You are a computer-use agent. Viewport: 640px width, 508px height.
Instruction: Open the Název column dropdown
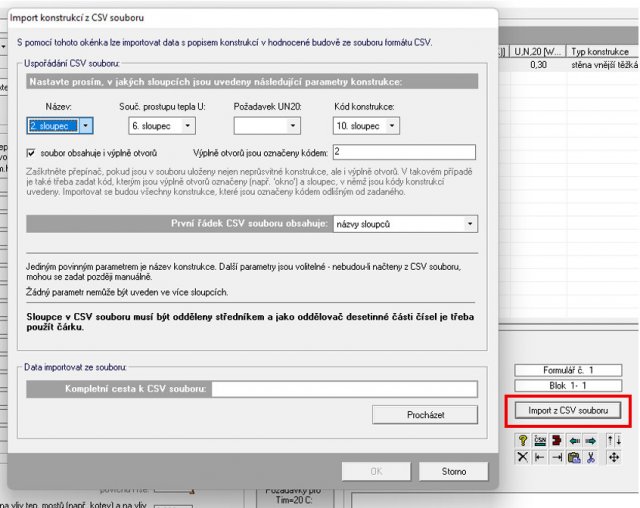coord(86,126)
